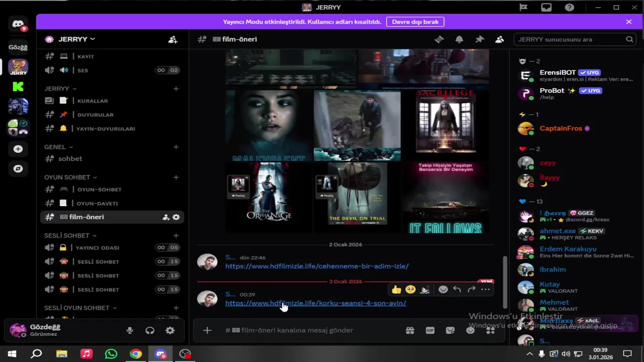Open the green Kick server icon

point(18,86)
